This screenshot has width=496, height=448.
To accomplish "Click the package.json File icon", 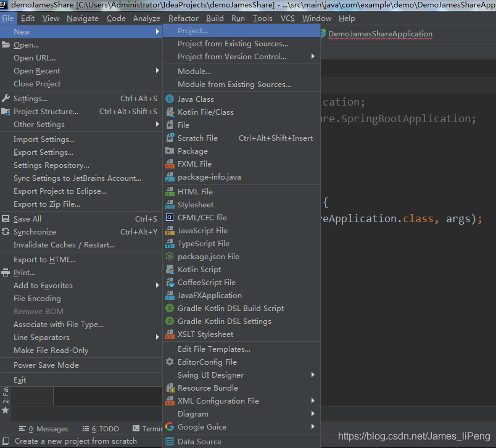I will [170, 257].
